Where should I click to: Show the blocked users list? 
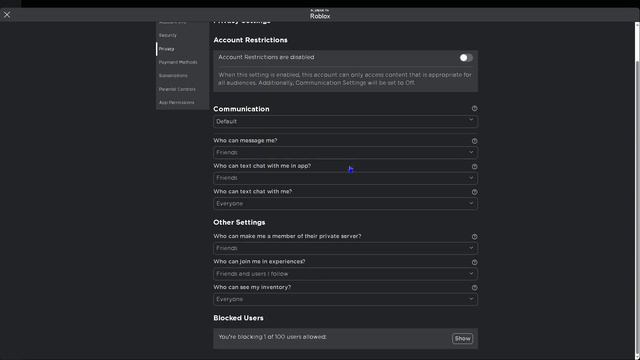pos(462,338)
